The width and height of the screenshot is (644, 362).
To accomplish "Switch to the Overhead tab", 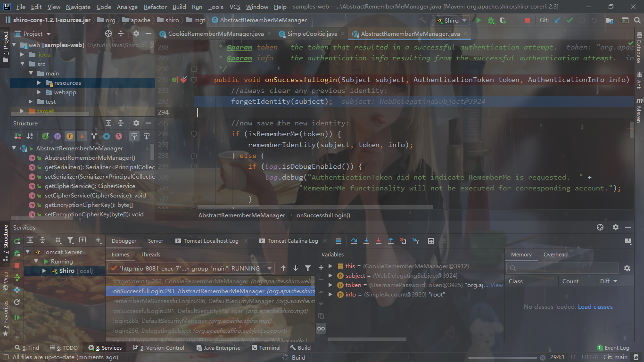I will coord(555,255).
